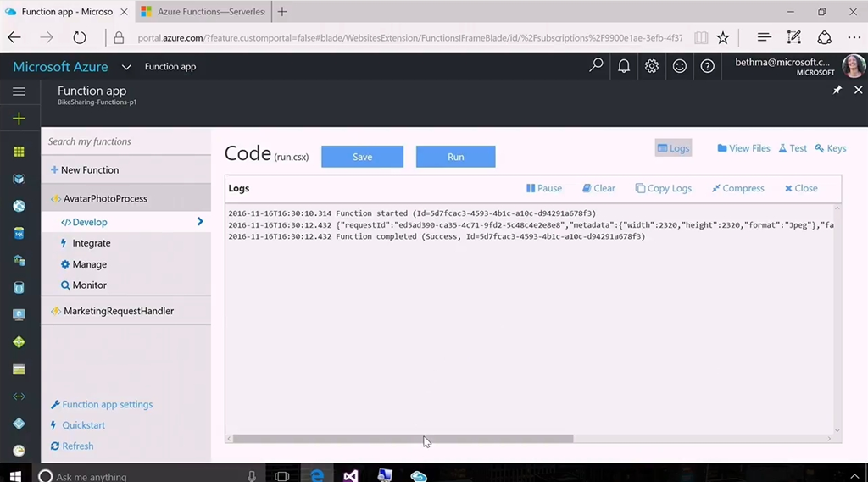Close the Function app blade
Viewport: 868px width, 482px height.
(x=858, y=90)
